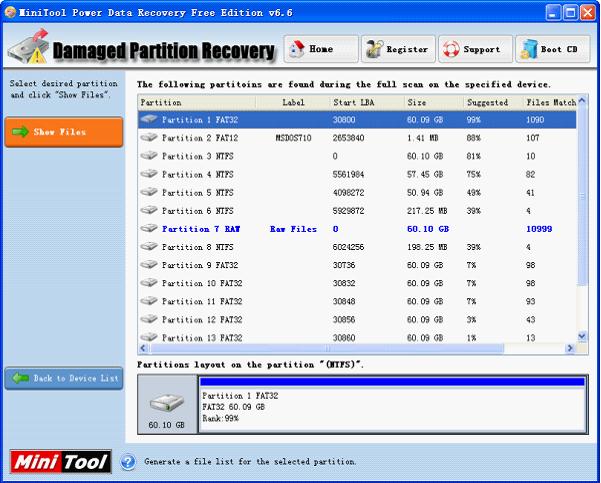This screenshot has width=601, height=483.
Task: Click the Partition 6 NTFS drive icon
Action: [x=149, y=210]
